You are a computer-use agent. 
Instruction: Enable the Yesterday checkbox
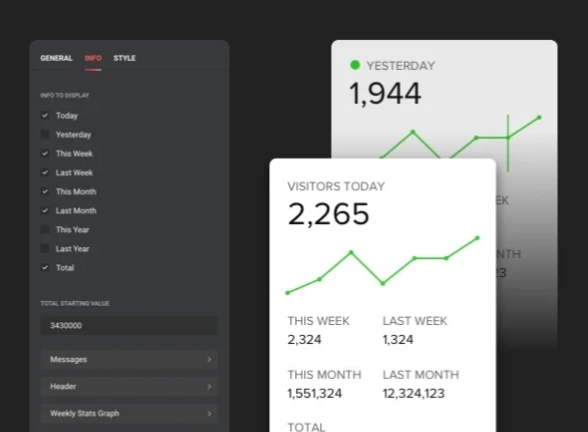[45, 135]
